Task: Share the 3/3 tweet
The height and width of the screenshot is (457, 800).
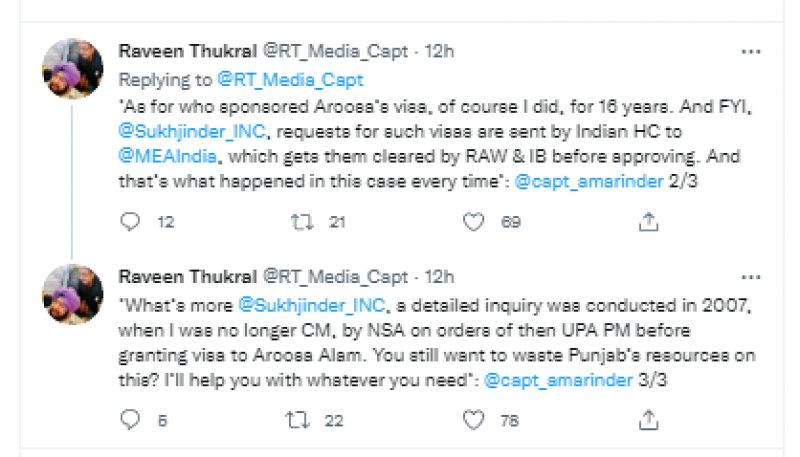Action: [x=647, y=420]
